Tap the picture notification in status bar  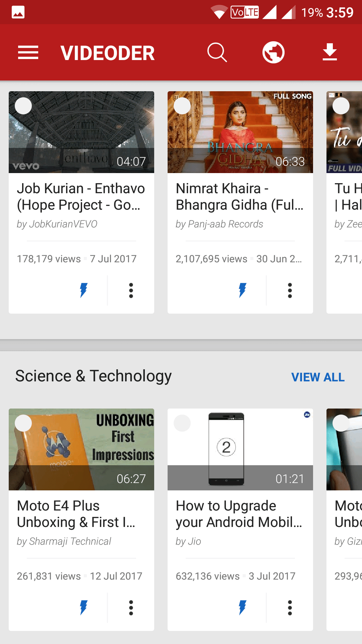18,12
